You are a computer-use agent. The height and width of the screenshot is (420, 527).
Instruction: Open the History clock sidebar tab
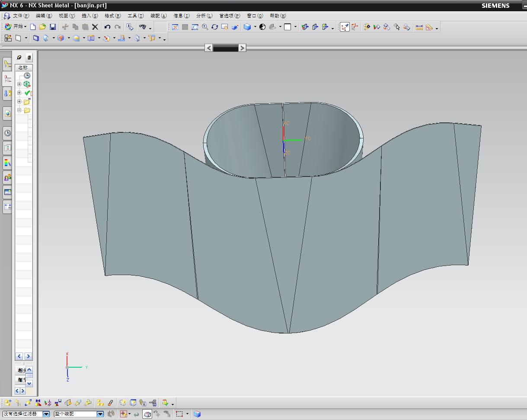7,133
